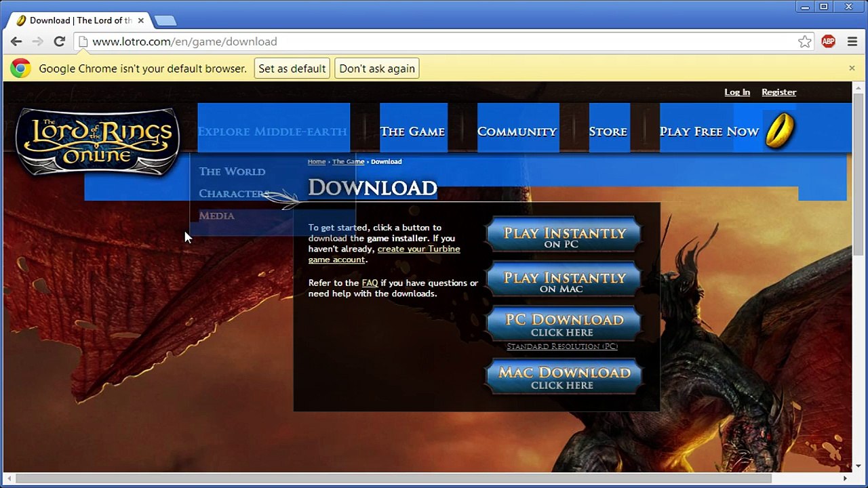The height and width of the screenshot is (488, 868).
Task: Click the horizontal scrollbar thumb
Action: click(393, 479)
